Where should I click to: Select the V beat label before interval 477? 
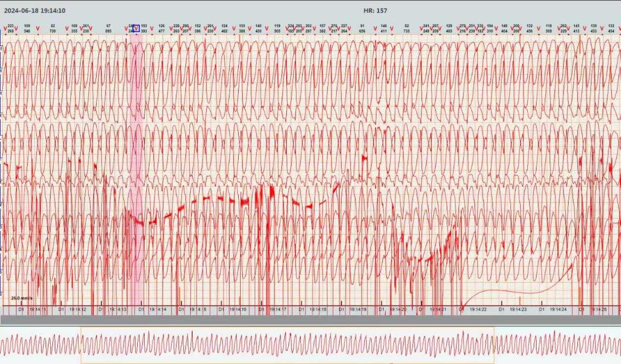pyautogui.click(x=152, y=29)
